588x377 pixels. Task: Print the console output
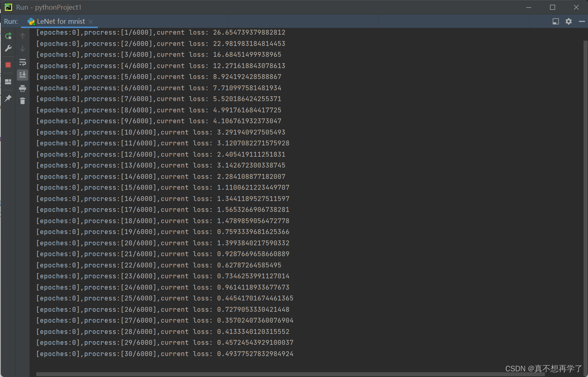click(23, 88)
